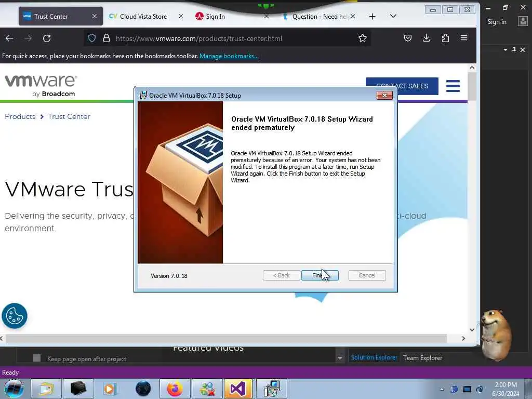
Task: Click Sign in in Visual Studio
Action: (x=497, y=22)
